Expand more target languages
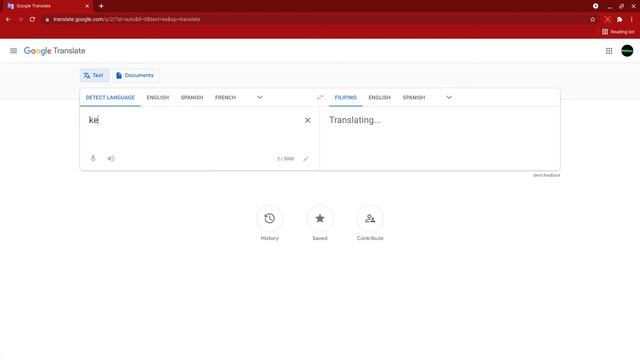The height and width of the screenshot is (360, 640). pyautogui.click(x=449, y=98)
